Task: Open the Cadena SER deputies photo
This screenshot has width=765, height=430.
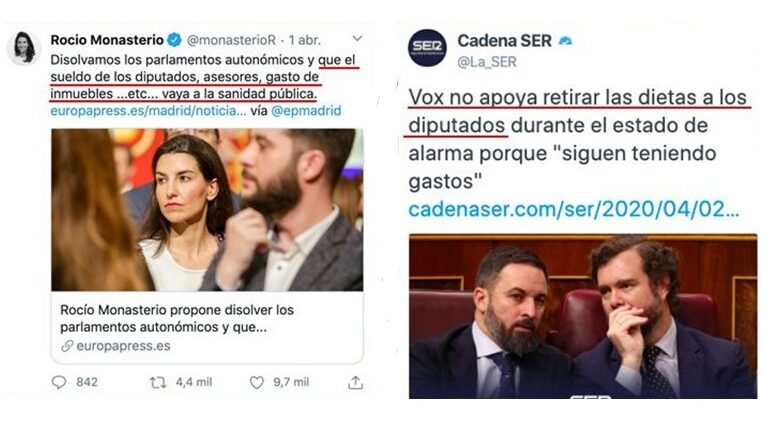Action: [583, 316]
